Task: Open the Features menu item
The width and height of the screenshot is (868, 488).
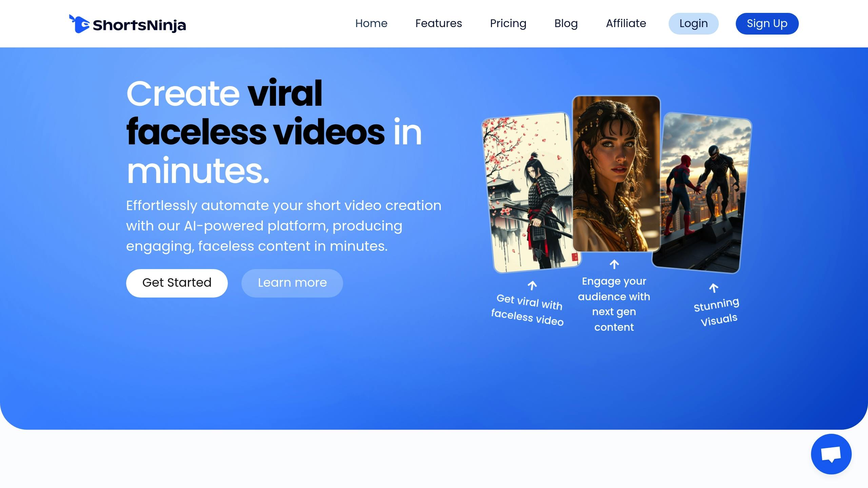Action: pyautogui.click(x=438, y=23)
